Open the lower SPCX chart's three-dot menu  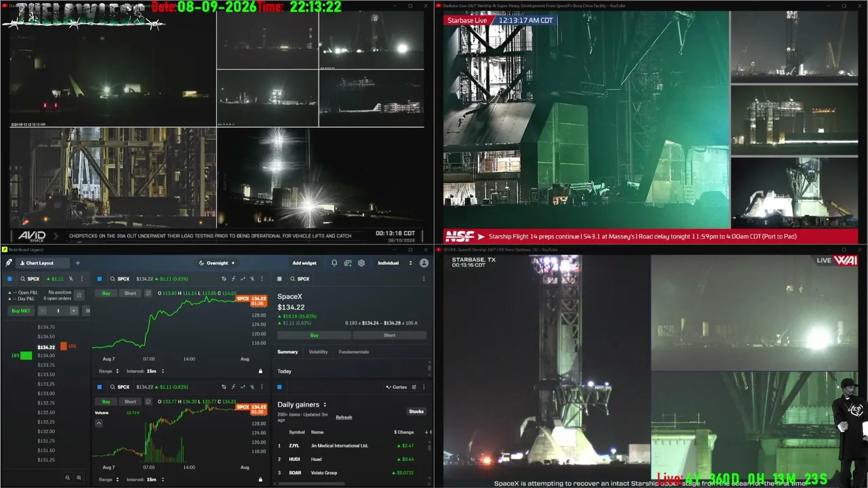[262, 387]
